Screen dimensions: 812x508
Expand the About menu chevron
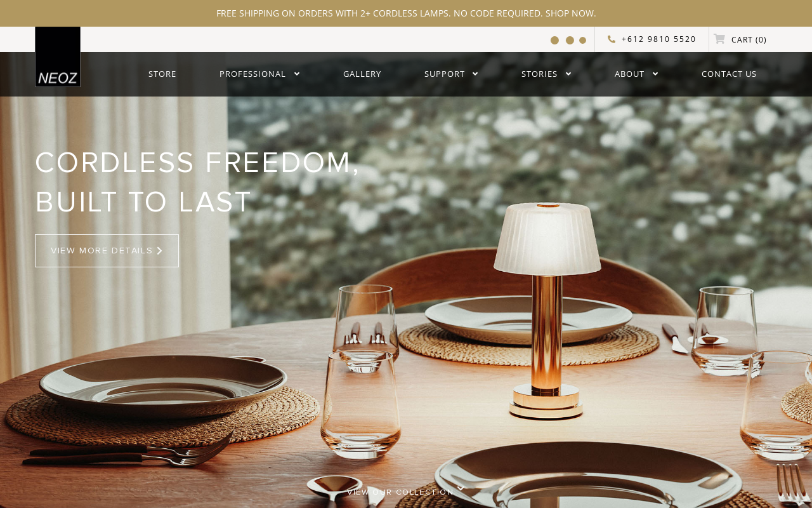point(655,74)
